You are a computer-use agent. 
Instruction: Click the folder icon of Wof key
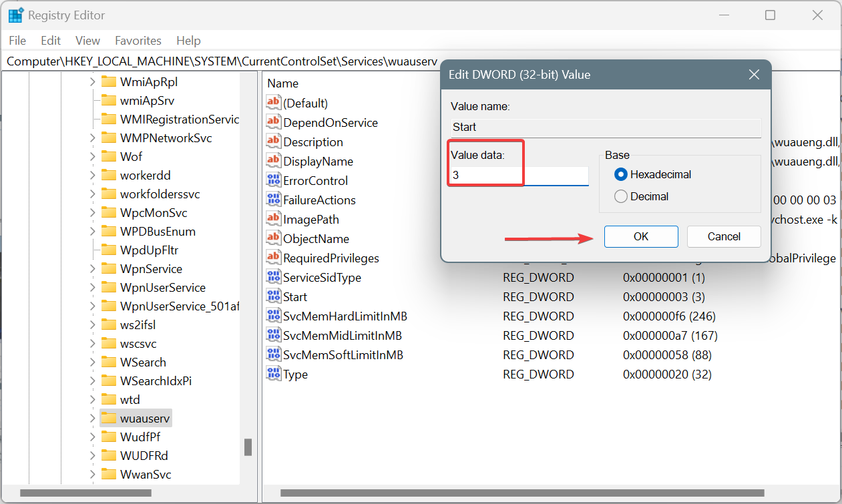click(109, 157)
